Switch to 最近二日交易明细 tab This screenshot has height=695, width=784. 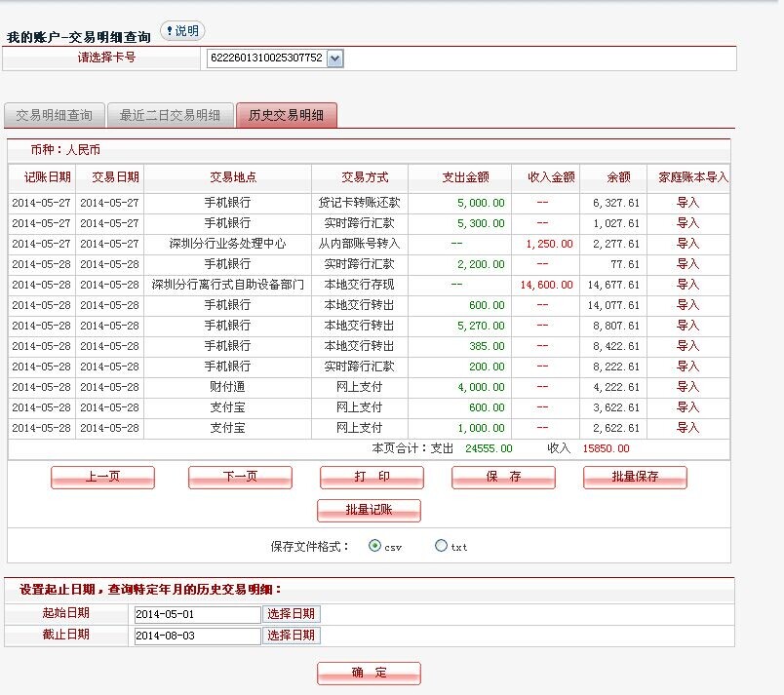tap(170, 115)
